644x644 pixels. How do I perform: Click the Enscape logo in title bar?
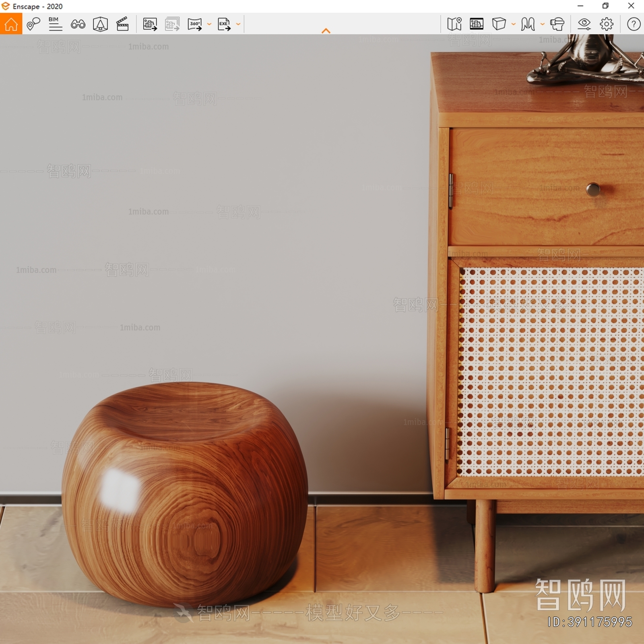[x=6, y=6]
